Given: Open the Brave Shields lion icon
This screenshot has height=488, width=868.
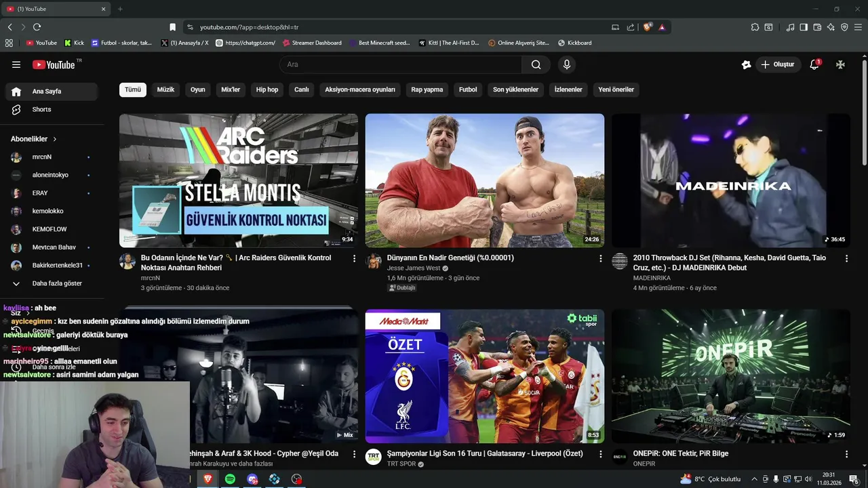Looking at the screenshot, I should pos(648,27).
